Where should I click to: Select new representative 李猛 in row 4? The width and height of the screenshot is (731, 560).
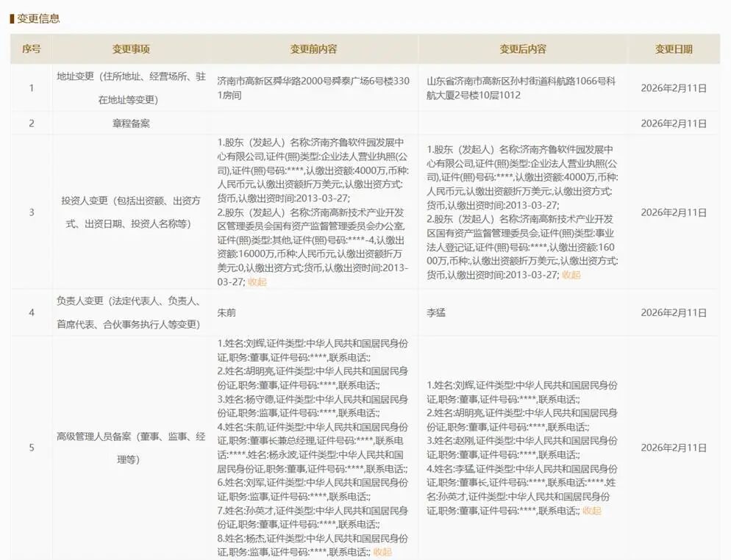click(x=436, y=312)
